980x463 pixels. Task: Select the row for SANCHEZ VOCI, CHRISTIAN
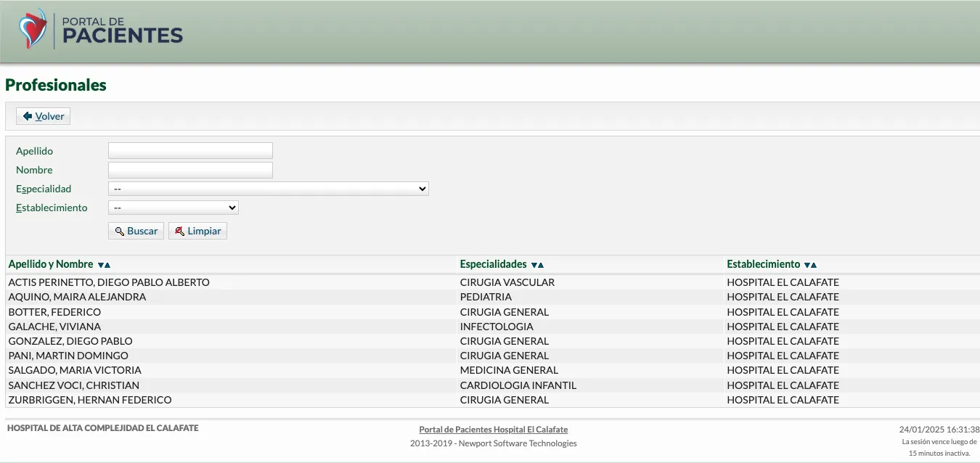coord(73,385)
